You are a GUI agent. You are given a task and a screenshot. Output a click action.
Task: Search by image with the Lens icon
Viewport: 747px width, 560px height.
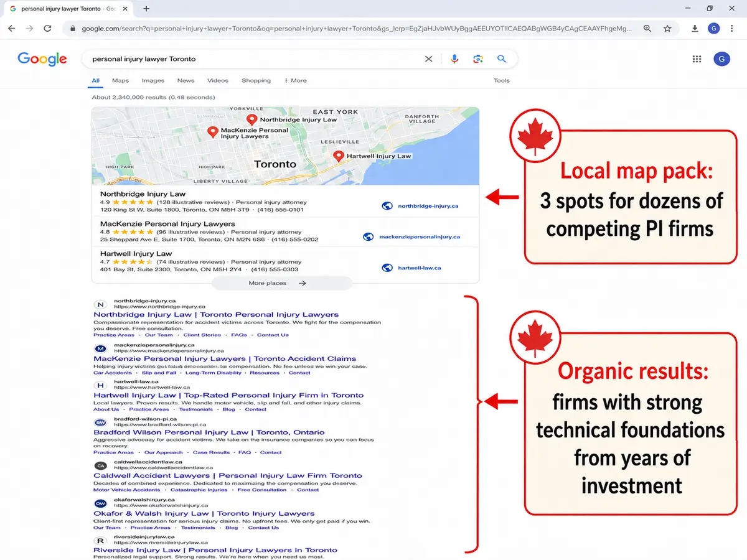pyautogui.click(x=477, y=59)
